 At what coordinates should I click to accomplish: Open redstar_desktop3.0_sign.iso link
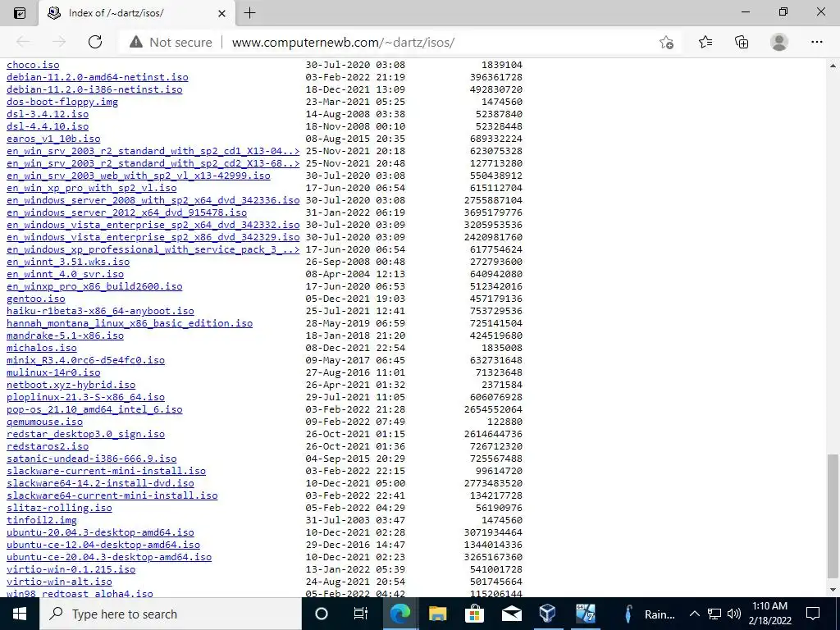click(85, 435)
